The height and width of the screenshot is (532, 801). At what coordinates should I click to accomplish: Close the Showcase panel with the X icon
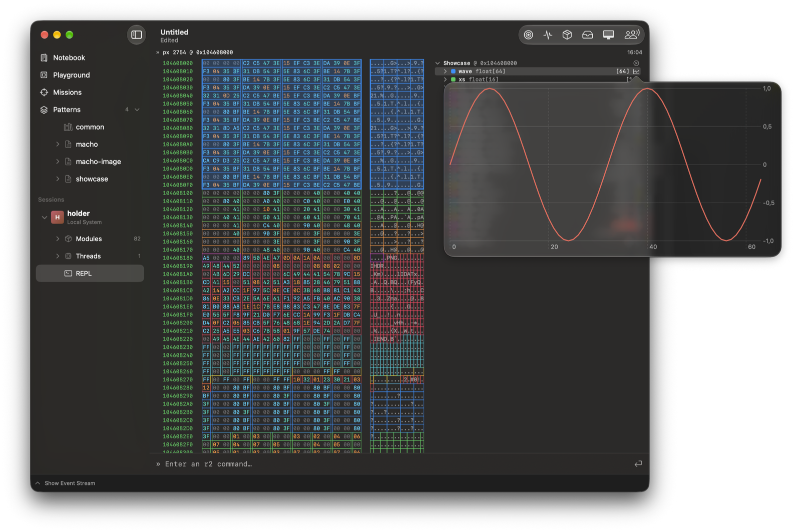636,63
